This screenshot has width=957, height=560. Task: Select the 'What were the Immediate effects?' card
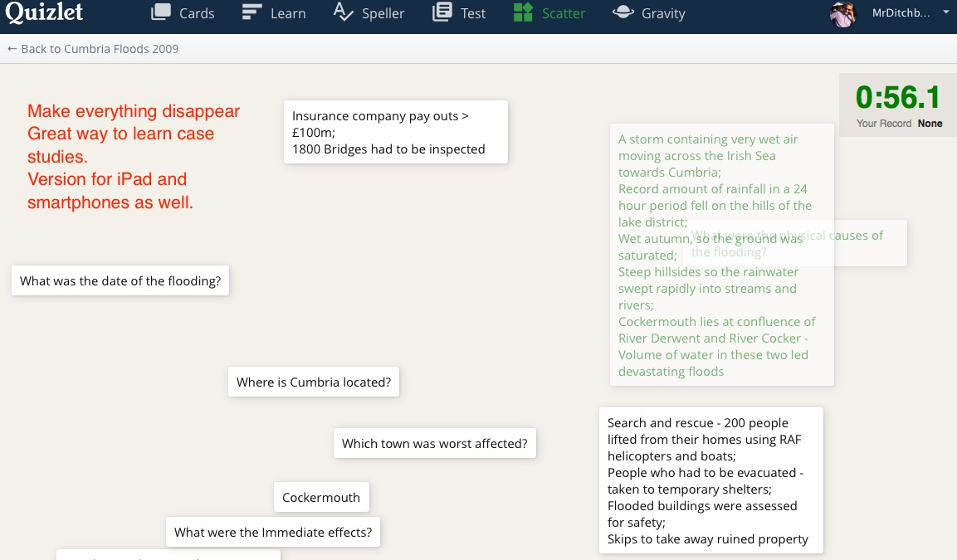pos(272,532)
